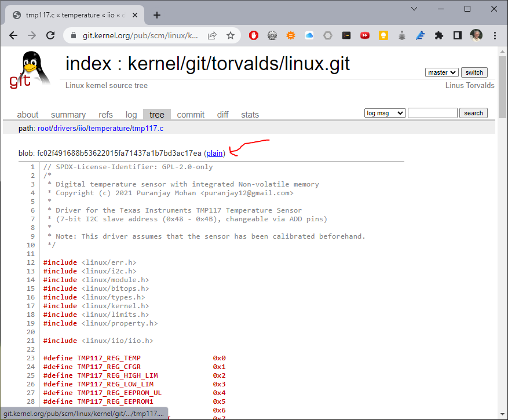
Task: Open the YouTube enhancer extension icon
Action: pos(365,35)
